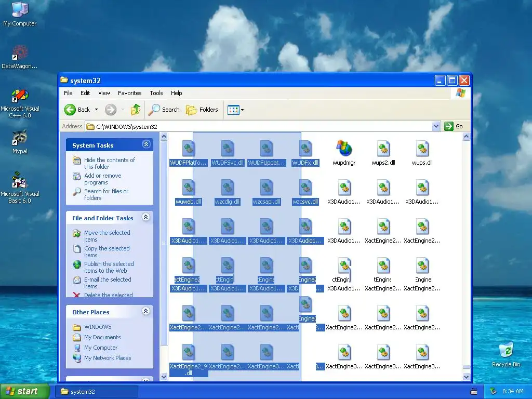Select the wzcdlg.dll file icon
Screen dimensions: 532x399
tap(228, 188)
